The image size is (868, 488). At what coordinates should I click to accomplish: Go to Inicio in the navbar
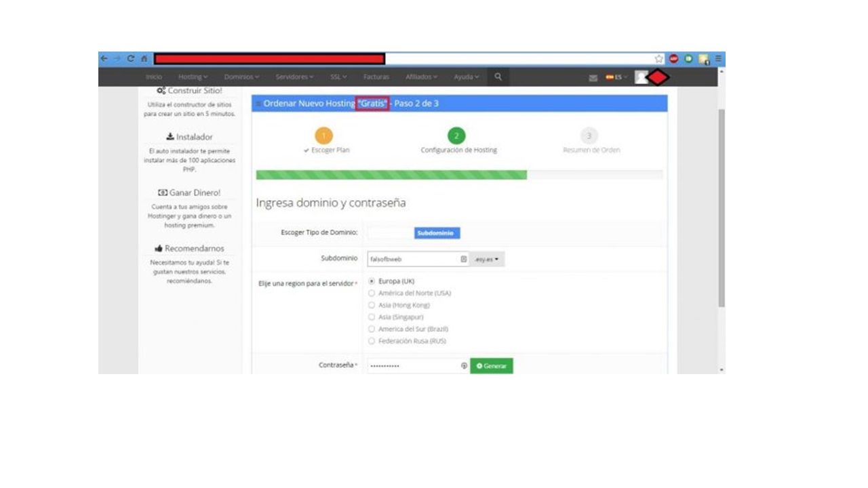[154, 77]
